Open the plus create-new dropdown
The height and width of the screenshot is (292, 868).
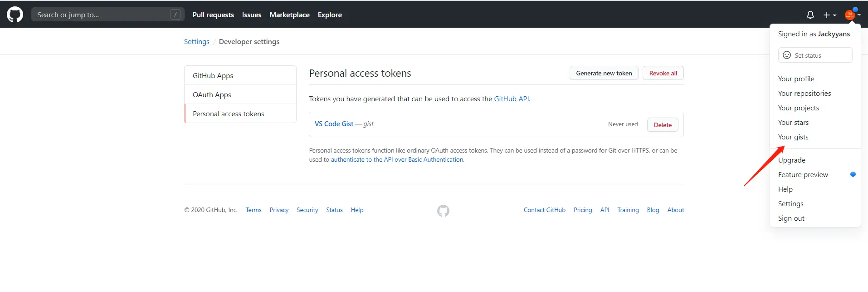[x=829, y=15]
